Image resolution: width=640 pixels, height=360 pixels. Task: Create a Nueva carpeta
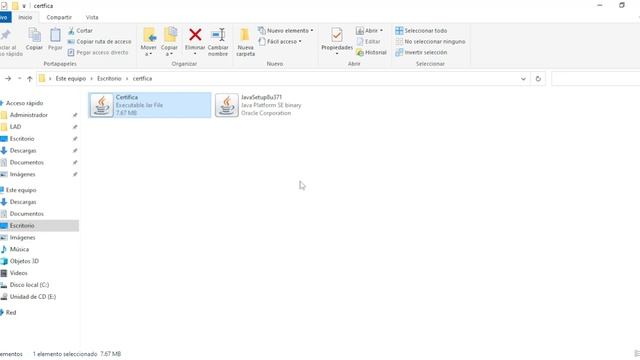pyautogui.click(x=245, y=42)
